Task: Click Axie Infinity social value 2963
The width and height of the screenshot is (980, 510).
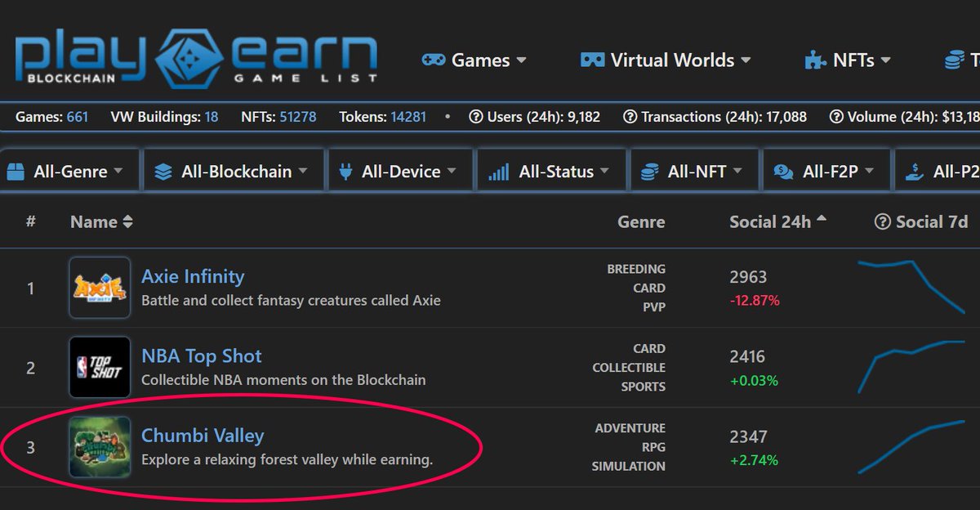Action: click(x=748, y=278)
